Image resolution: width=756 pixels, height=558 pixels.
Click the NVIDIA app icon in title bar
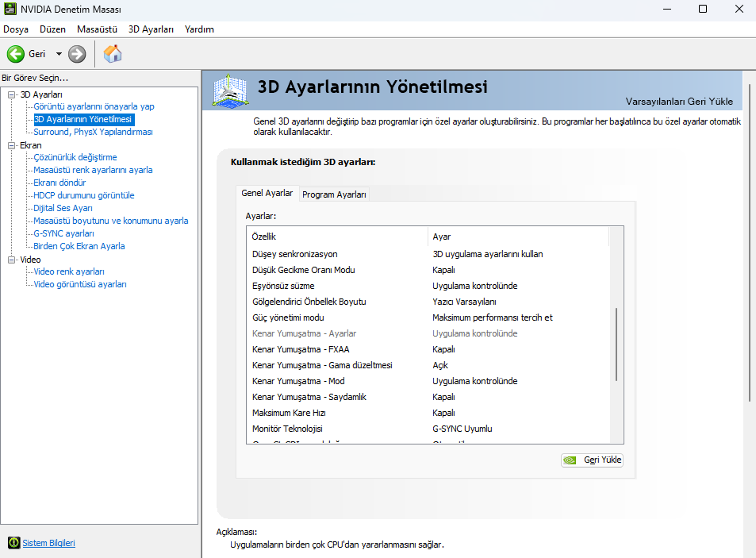coord(10,10)
